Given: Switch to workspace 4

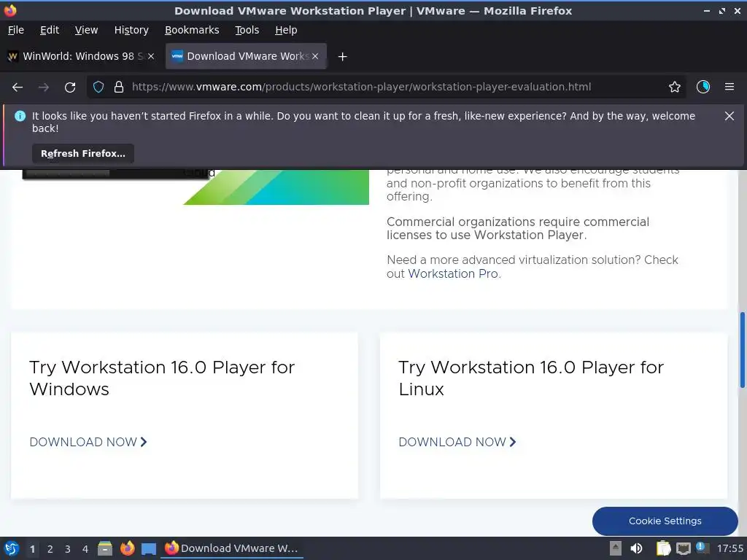Looking at the screenshot, I should pos(85,549).
